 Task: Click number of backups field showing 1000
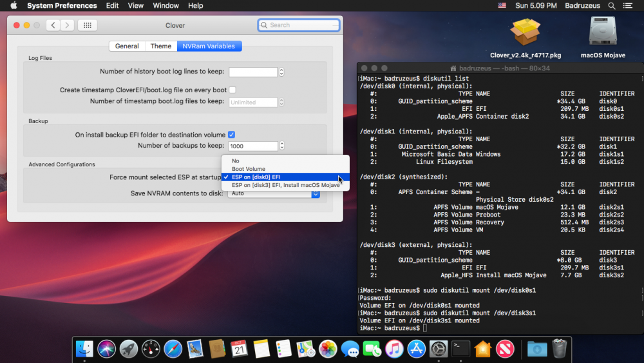tap(253, 146)
